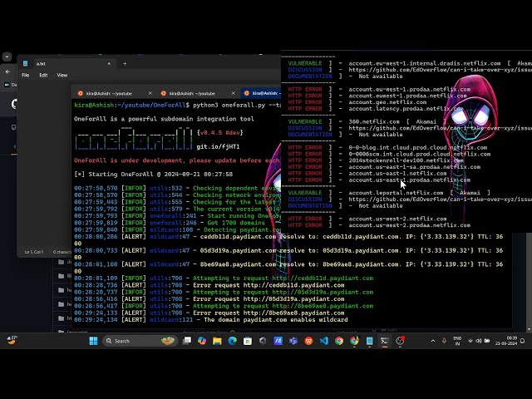Click account.geo.netflix.com line
532x399 pixels.
(387, 102)
